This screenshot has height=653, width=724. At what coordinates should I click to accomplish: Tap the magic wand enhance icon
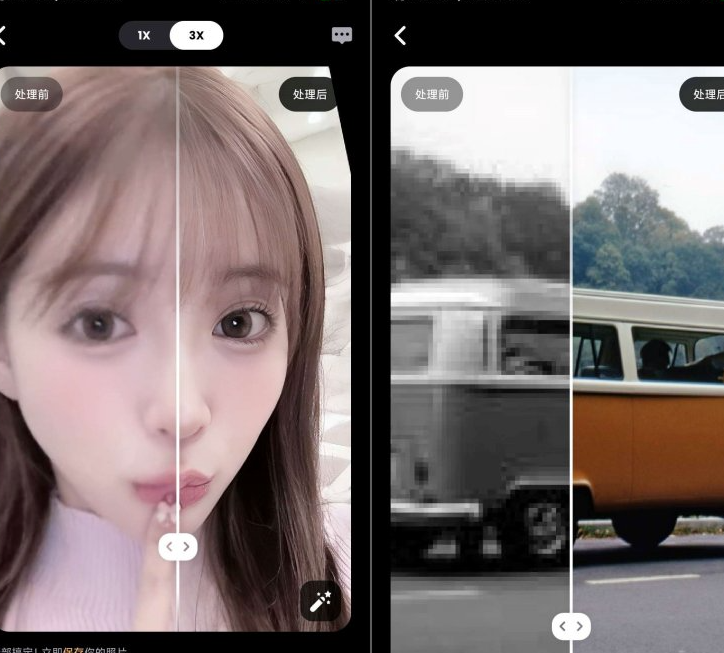[320, 601]
